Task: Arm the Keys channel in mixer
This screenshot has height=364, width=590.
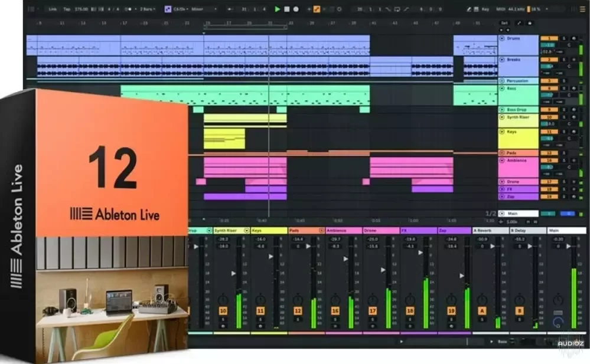Action: point(260,326)
